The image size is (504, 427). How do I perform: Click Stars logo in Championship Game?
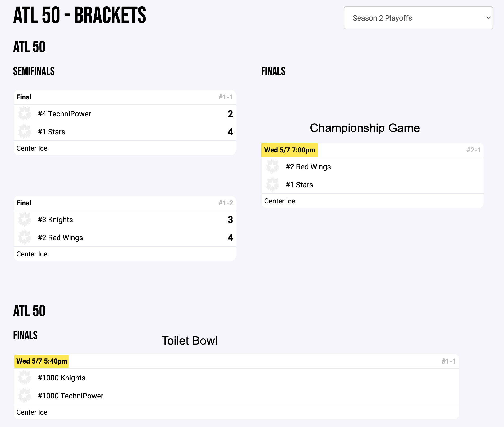tap(272, 185)
